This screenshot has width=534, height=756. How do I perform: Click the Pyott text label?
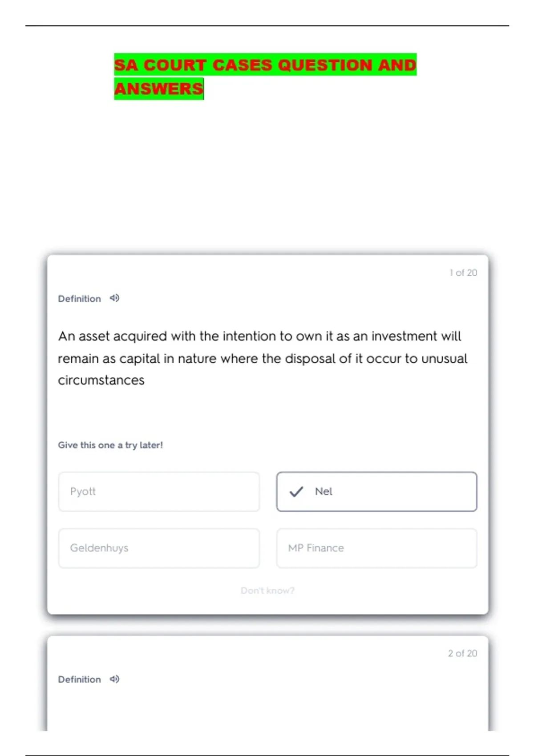pos(83,491)
